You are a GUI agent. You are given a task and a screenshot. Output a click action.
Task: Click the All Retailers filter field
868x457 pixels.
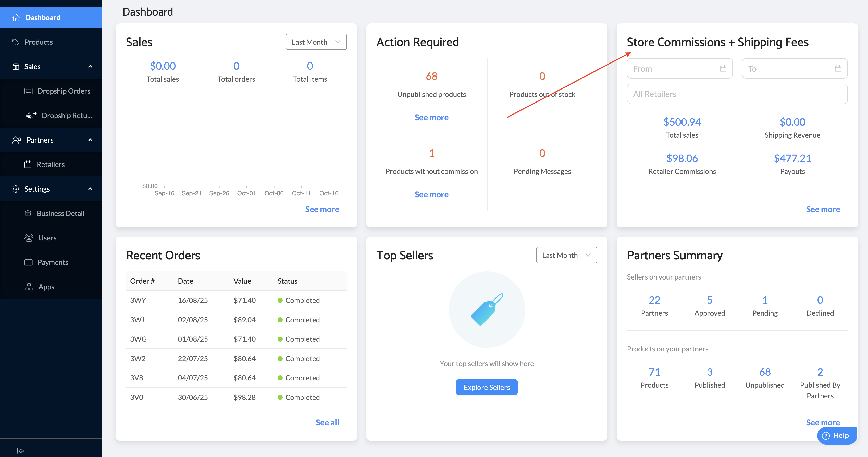737,94
